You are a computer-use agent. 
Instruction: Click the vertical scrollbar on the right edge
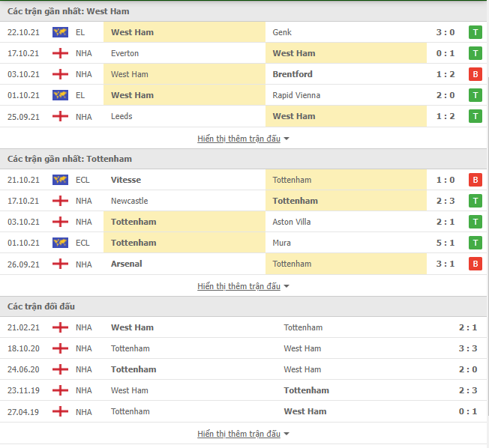tap(487, 246)
